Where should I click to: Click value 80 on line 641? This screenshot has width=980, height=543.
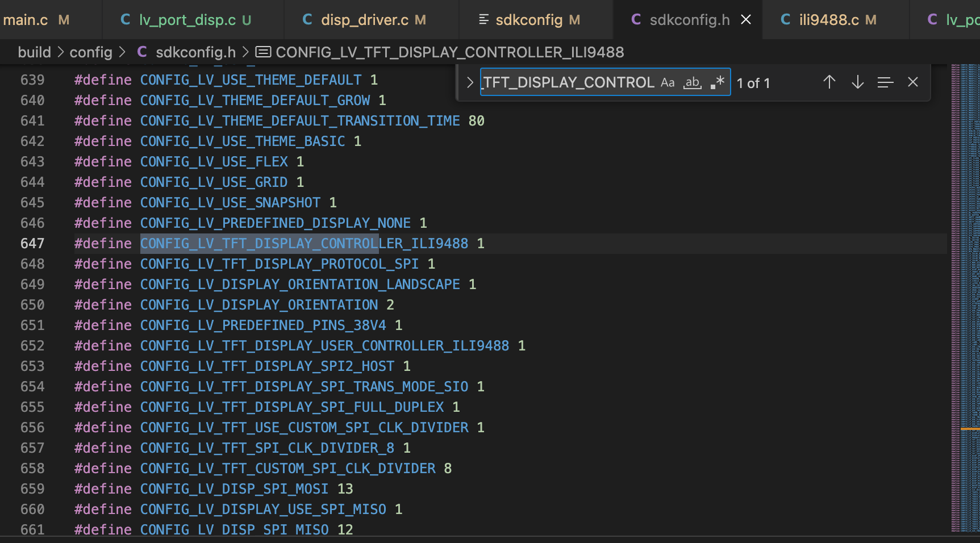(477, 121)
